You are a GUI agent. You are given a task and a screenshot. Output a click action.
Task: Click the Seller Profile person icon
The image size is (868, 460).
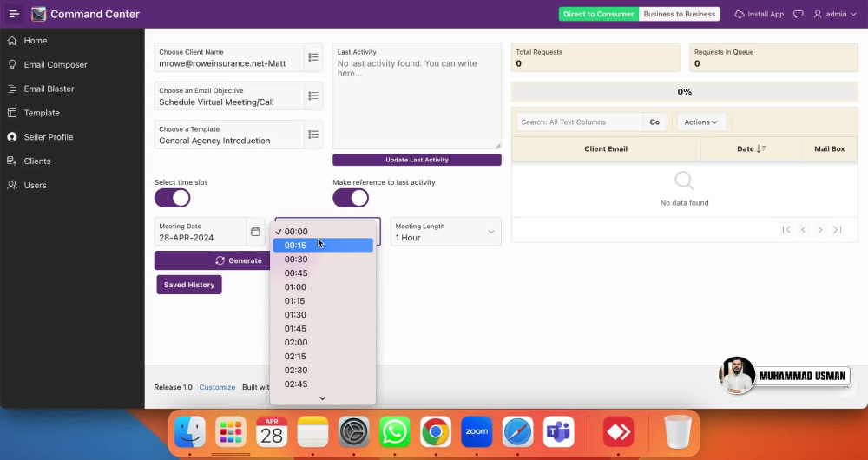click(12, 137)
